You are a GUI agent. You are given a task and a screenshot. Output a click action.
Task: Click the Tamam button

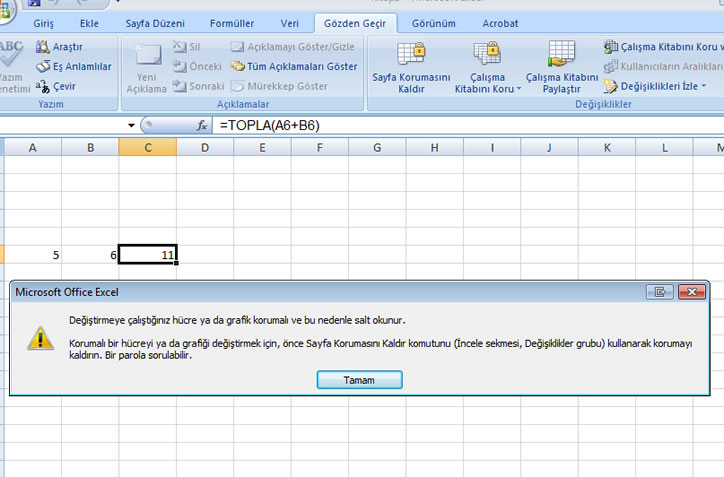[359, 380]
